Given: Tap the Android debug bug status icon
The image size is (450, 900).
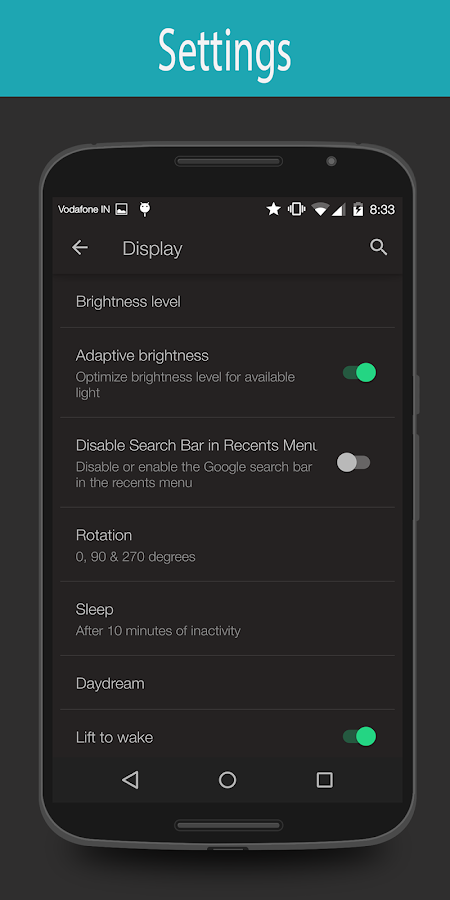Looking at the screenshot, I should tap(145, 210).
